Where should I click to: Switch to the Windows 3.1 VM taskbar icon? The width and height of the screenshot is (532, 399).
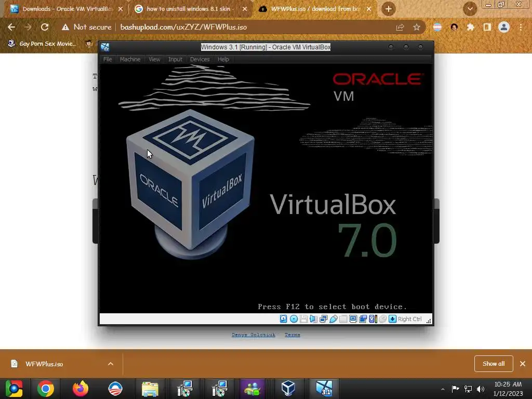tap(324, 389)
